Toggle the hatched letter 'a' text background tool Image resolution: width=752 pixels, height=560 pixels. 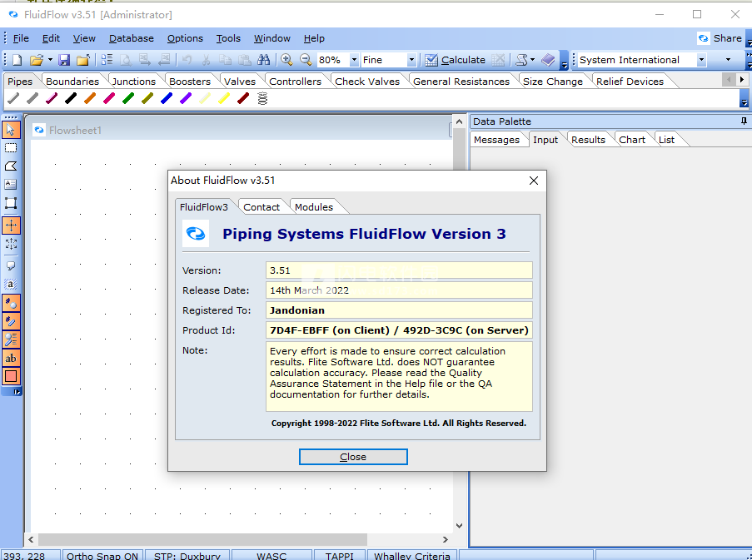pyautogui.click(x=11, y=284)
